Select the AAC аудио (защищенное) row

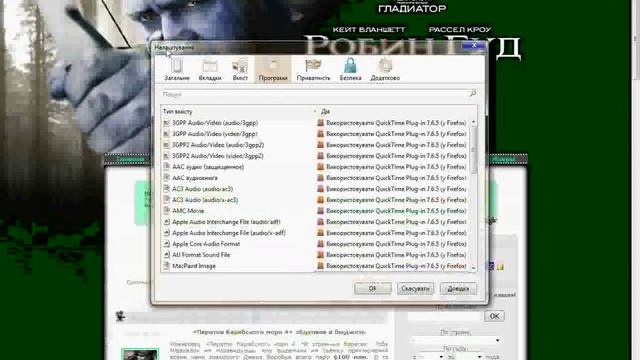click(315, 167)
